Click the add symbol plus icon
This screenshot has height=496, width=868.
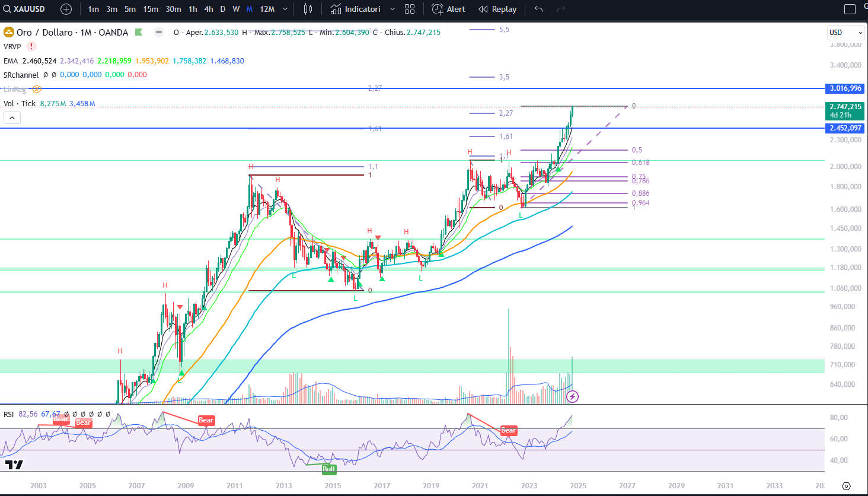tap(66, 9)
